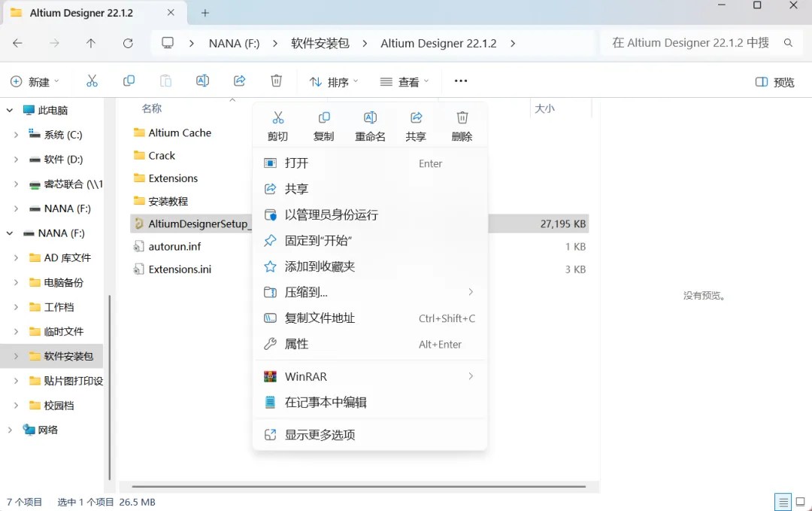Expand the 压缩到... submenu arrow
This screenshot has width=812, height=511.
pyautogui.click(x=471, y=292)
